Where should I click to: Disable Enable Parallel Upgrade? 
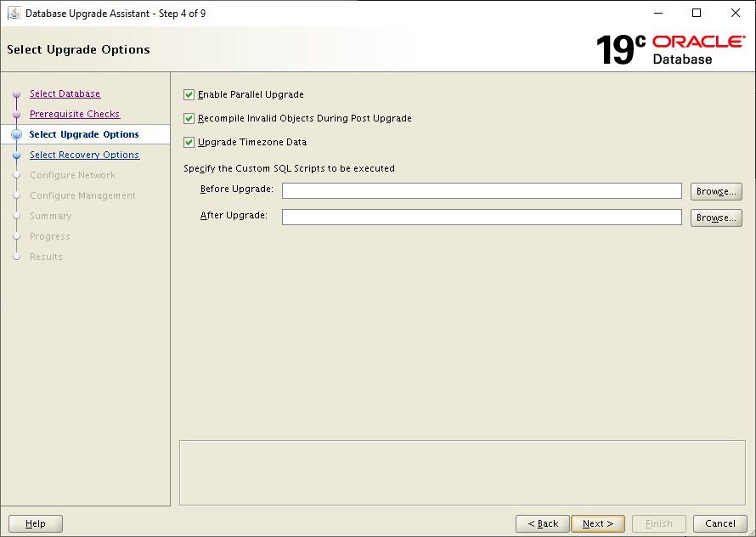[189, 94]
